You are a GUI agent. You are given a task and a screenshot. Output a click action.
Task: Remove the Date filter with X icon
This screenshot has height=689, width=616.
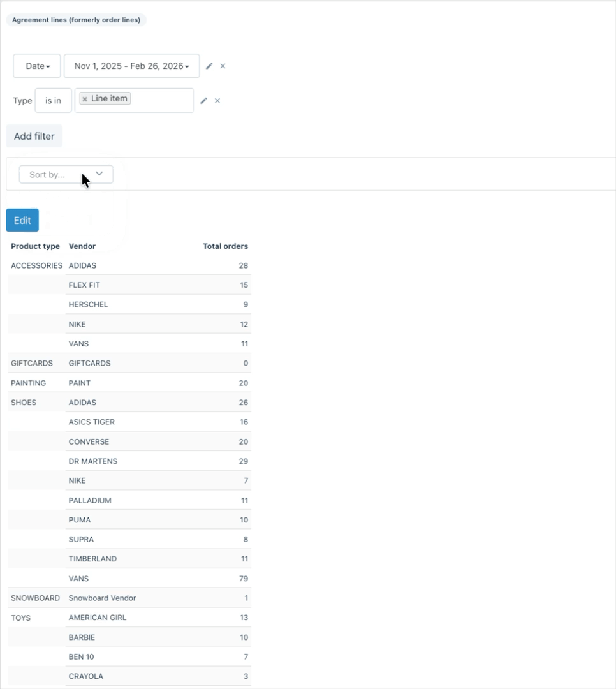pos(223,66)
